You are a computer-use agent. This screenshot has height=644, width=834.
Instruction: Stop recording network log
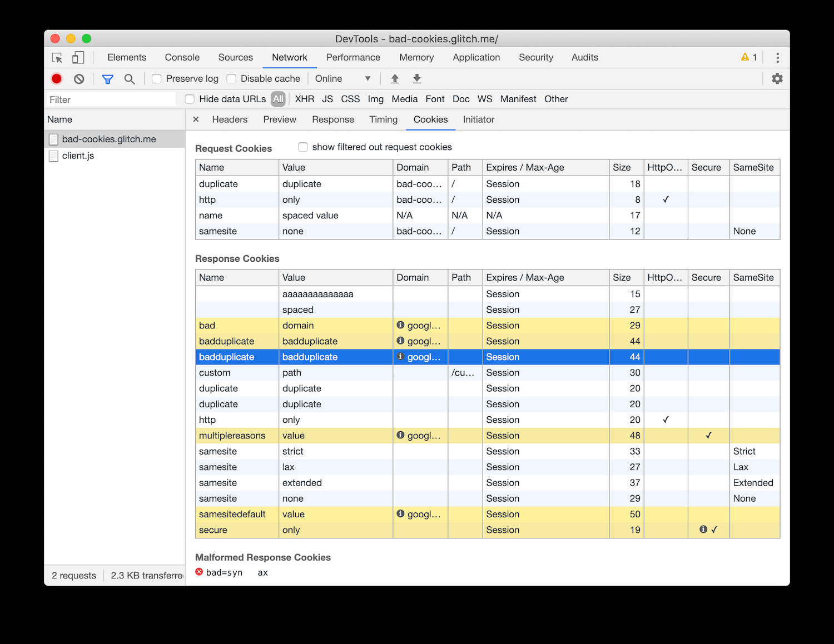56,78
